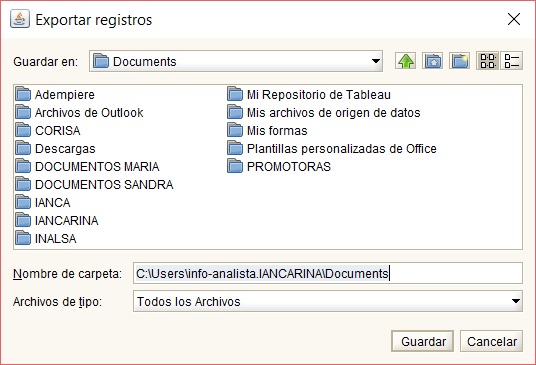Select the IANCA folder icon

pos(23,202)
